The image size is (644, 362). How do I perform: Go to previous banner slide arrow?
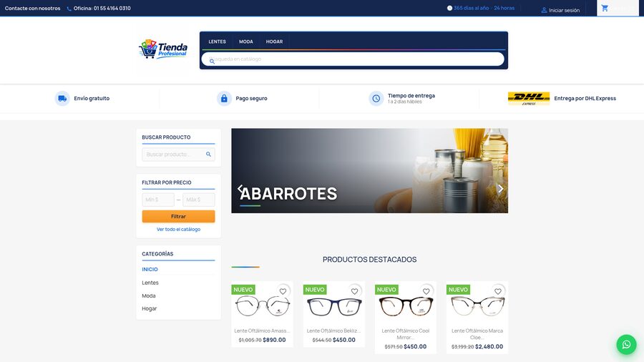[240, 189]
